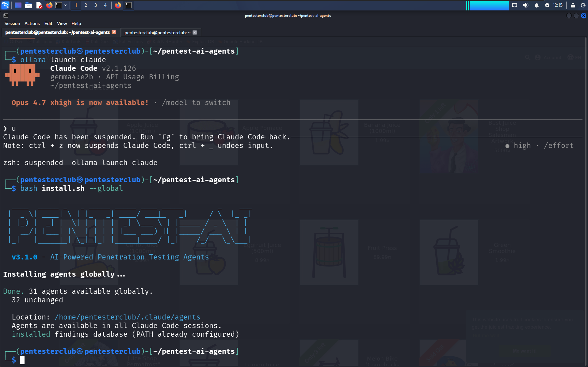
Task: Activate the Firefox window taskbar button
Action: coord(118,5)
